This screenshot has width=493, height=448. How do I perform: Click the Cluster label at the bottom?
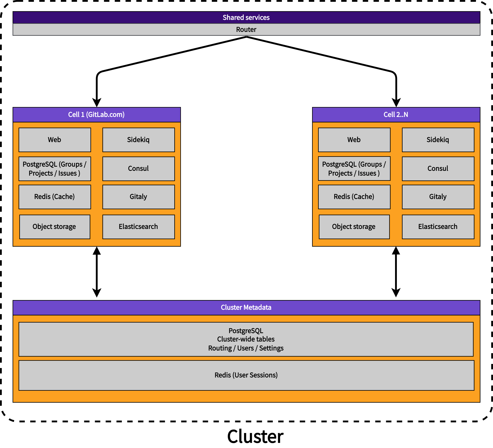pyautogui.click(x=255, y=436)
